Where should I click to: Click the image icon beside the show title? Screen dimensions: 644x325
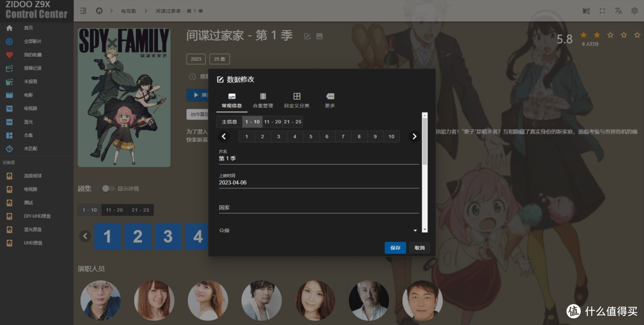pos(320,36)
